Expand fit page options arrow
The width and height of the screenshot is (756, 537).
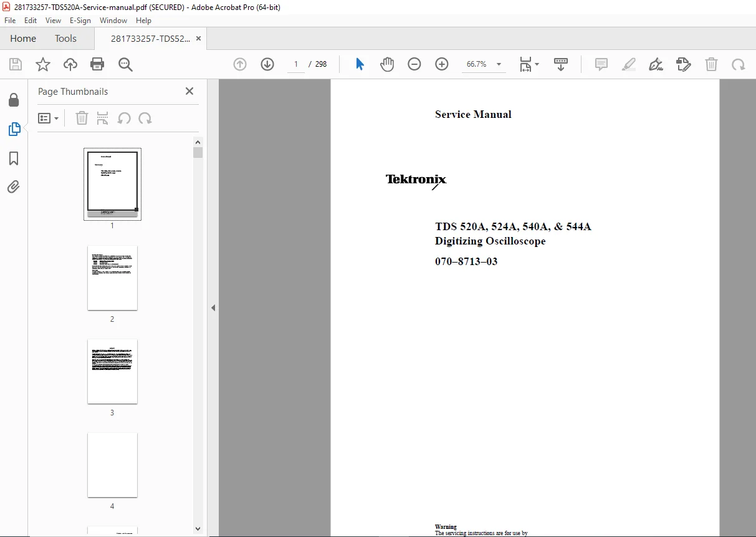pyautogui.click(x=537, y=64)
